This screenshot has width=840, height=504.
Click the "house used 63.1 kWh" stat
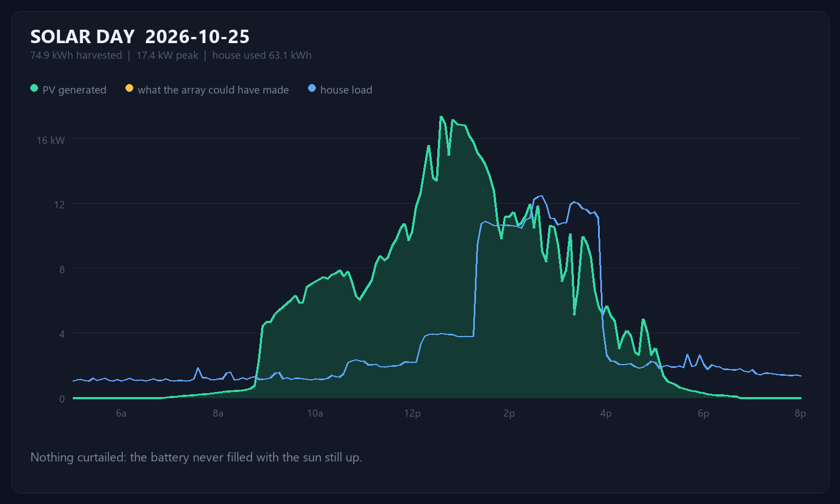[x=262, y=55]
